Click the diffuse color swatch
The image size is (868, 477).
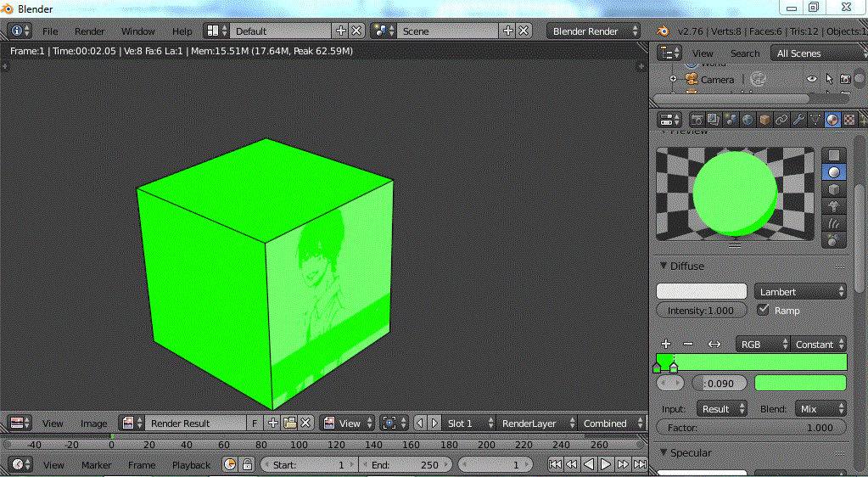click(701, 291)
